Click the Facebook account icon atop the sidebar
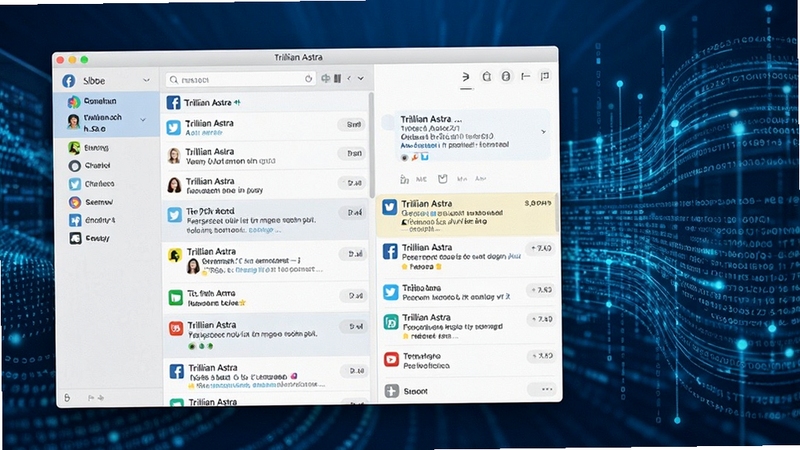This screenshot has width=800, height=450. coord(69,81)
